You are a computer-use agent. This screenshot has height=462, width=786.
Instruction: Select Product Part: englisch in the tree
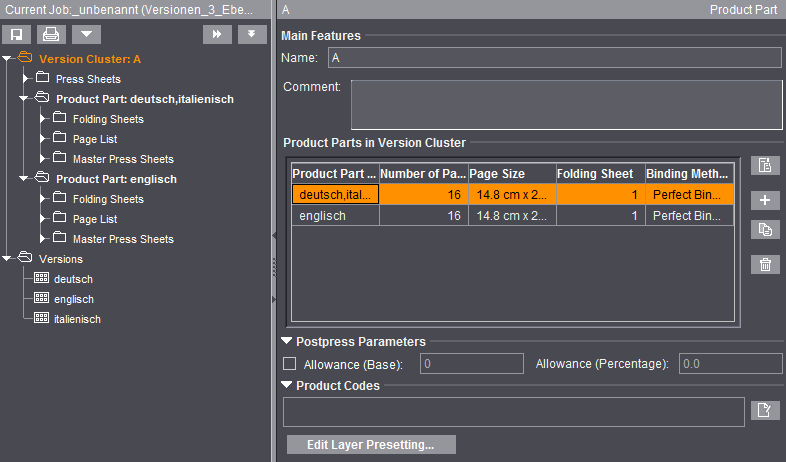click(116, 179)
